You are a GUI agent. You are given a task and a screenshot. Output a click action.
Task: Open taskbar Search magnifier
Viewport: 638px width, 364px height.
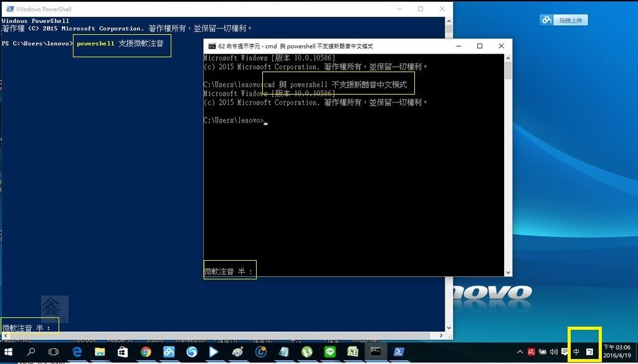[31, 352]
